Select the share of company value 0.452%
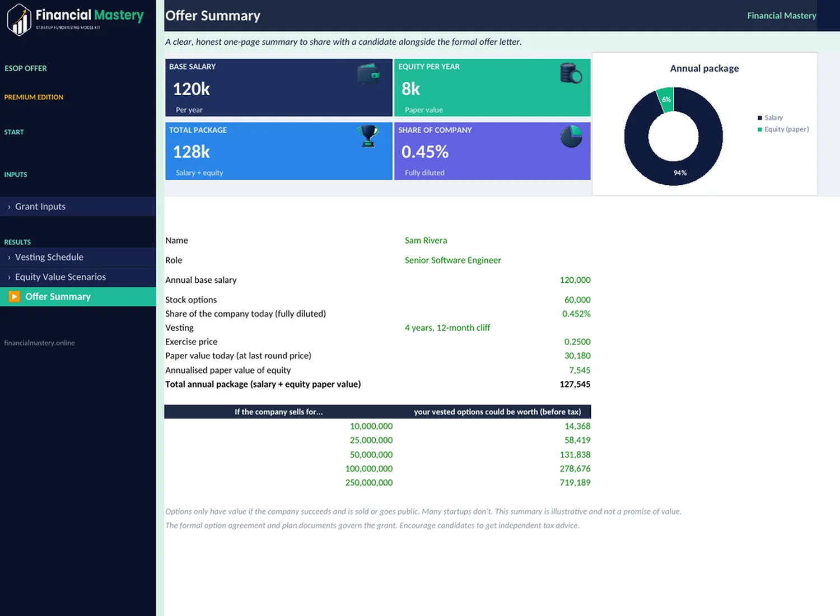 576,314
